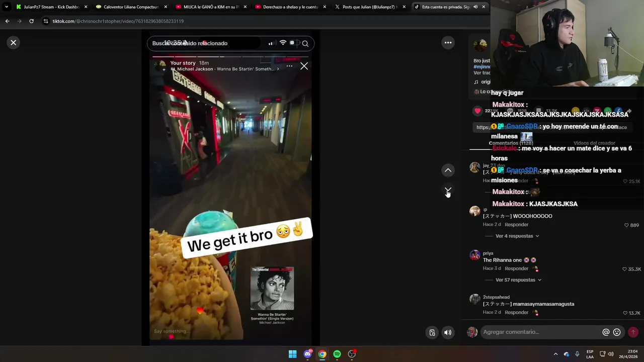
Task: Open priya's profile picture
Action: (x=474, y=255)
